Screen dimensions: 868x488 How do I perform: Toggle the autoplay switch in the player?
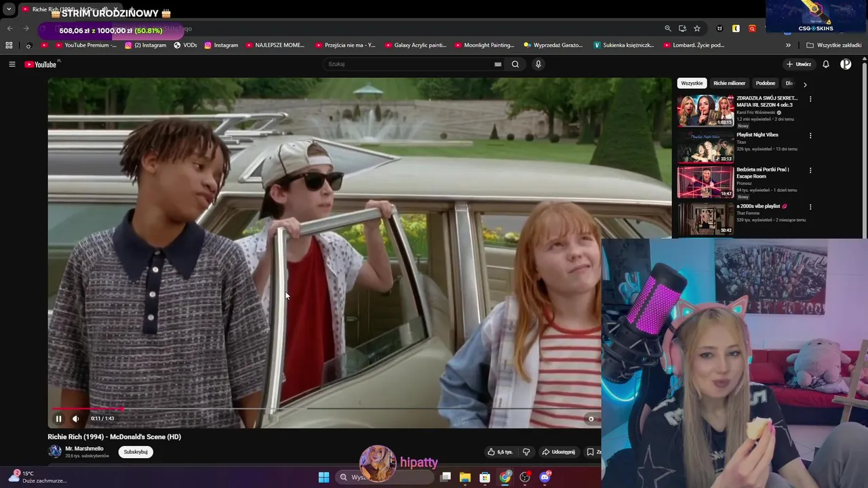(x=591, y=419)
